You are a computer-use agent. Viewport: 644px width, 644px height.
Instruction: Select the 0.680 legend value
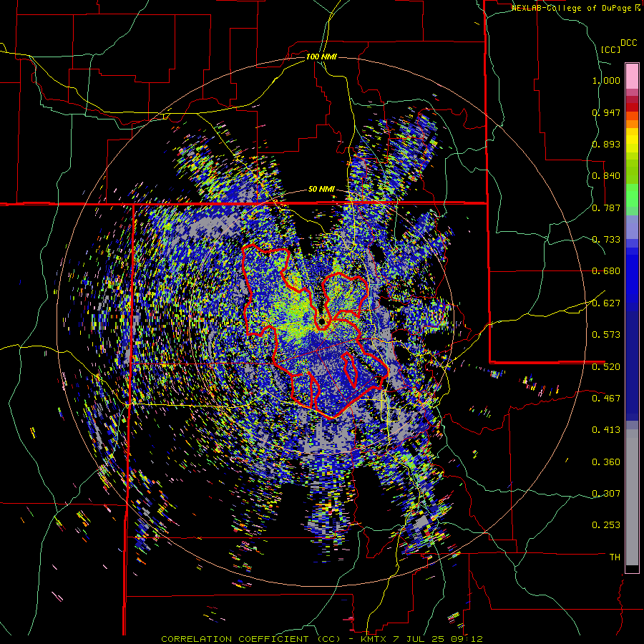point(606,271)
